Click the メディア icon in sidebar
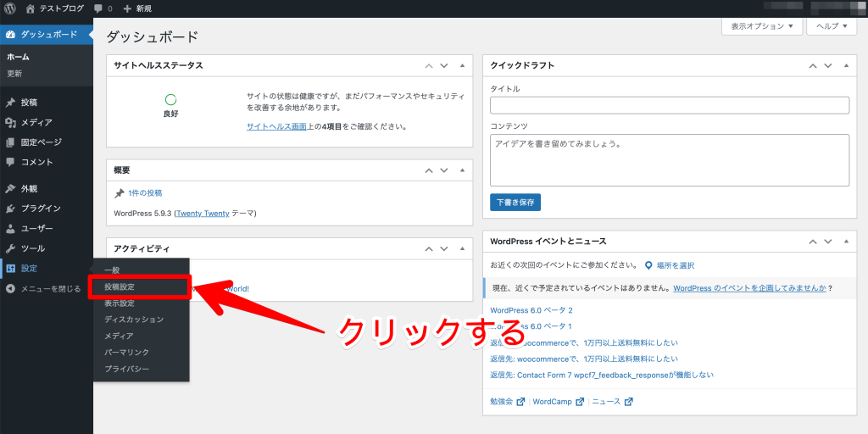The image size is (868, 434). pos(10,122)
